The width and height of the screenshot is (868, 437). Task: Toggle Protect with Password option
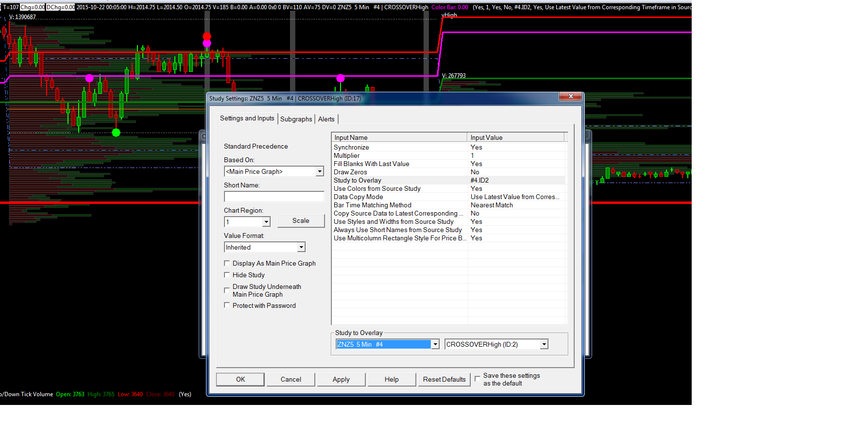(227, 305)
